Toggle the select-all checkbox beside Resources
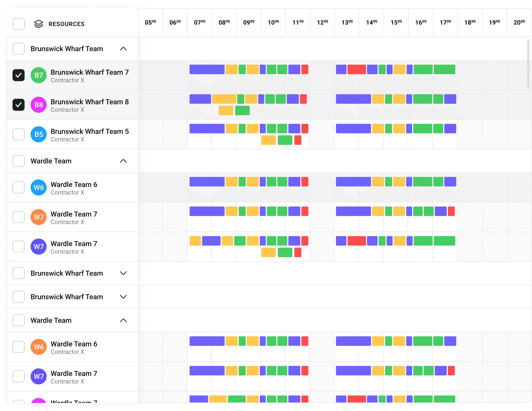This screenshot has height=411, width=532. coord(19,24)
